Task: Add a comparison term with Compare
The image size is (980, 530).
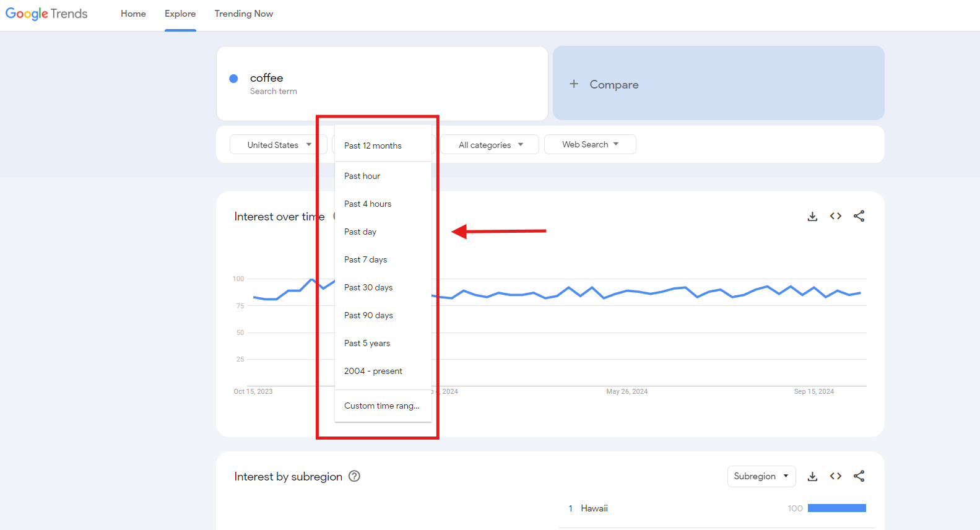Action: [718, 83]
